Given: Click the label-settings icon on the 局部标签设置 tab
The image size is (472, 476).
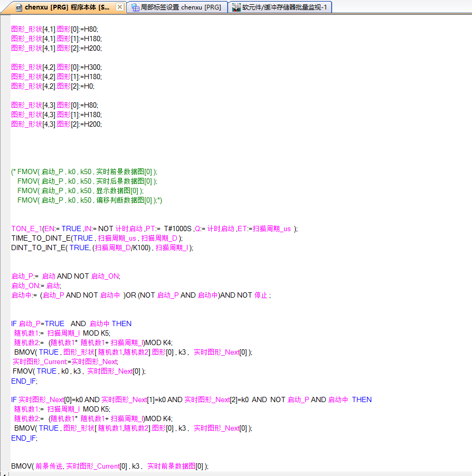Looking at the screenshot, I should (x=135, y=7).
